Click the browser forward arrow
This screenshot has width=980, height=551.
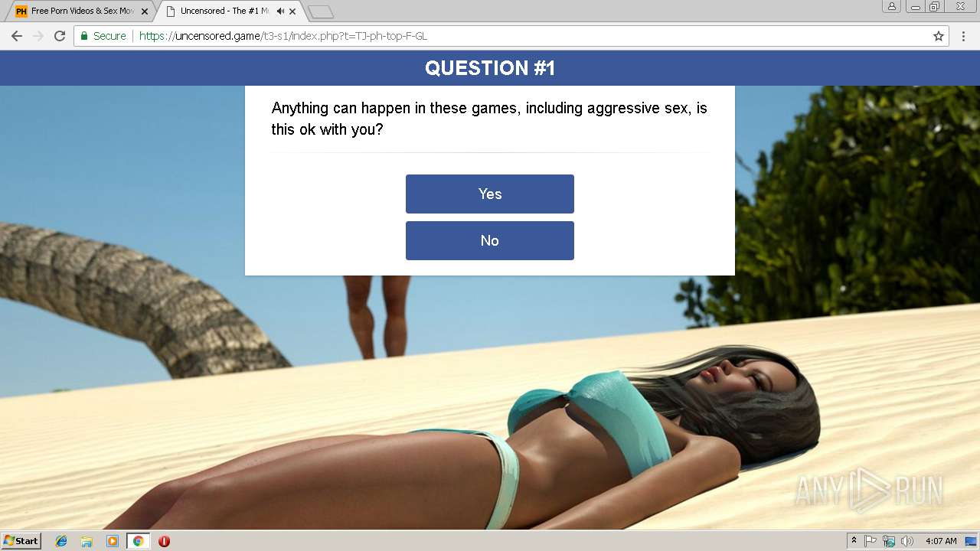[x=38, y=36]
